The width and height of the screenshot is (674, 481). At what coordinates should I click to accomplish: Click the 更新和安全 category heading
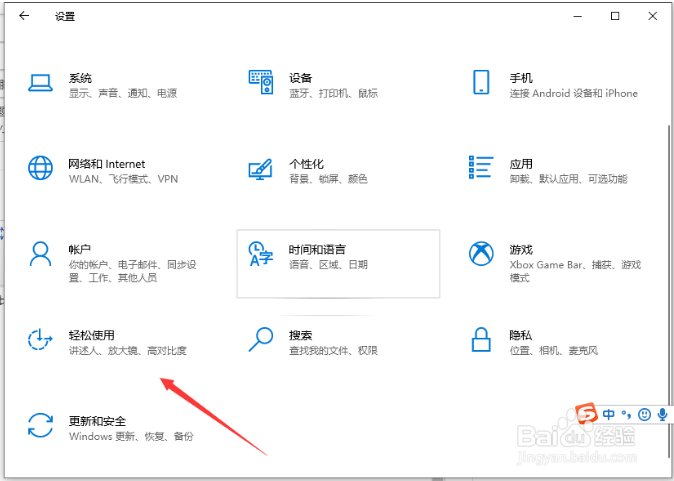pyautogui.click(x=97, y=421)
